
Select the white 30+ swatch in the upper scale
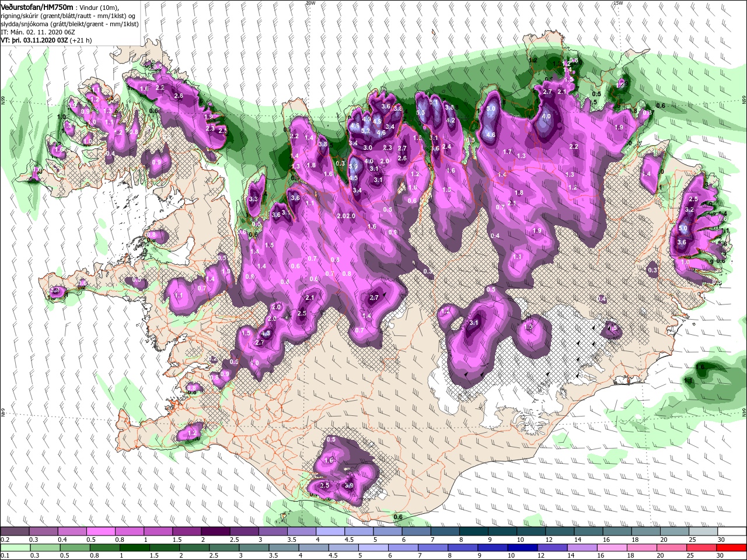pos(732,531)
